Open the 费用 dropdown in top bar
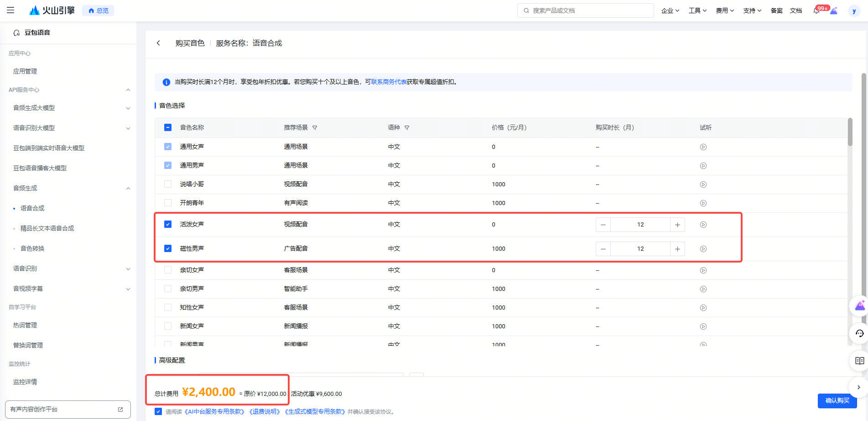 (x=724, y=11)
